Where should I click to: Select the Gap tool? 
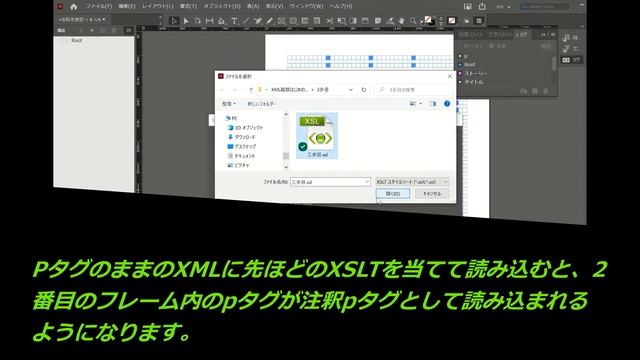[209, 21]
